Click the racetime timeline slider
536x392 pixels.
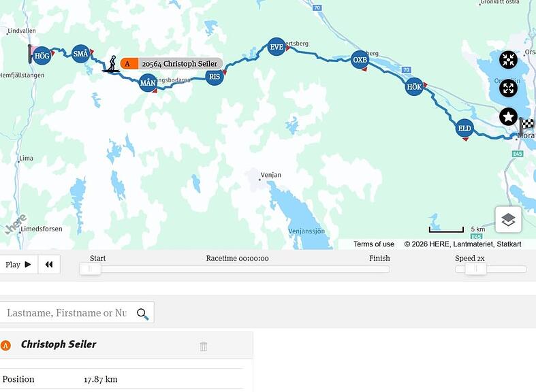[x=234, y=269]
